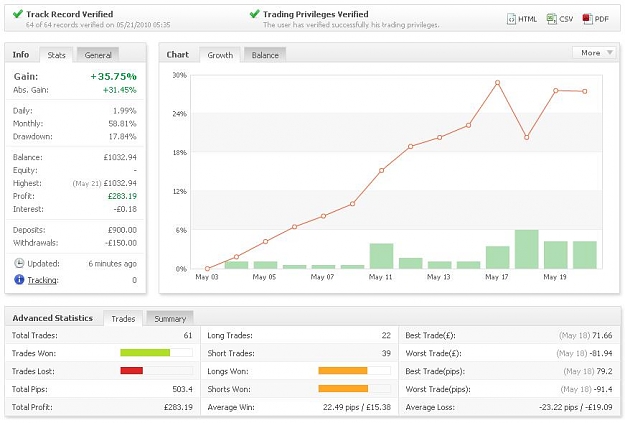The height and width of the screenshot is (423, 625).
Task: Click the Abs. Gain value +31.45%
Action: [x=120, y=90]
